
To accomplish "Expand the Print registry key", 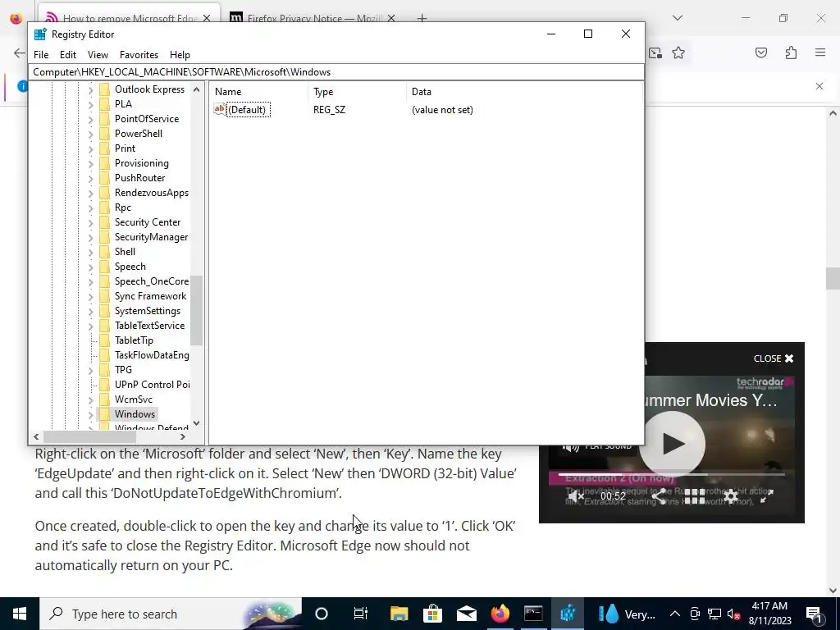I will coord(90,148).
